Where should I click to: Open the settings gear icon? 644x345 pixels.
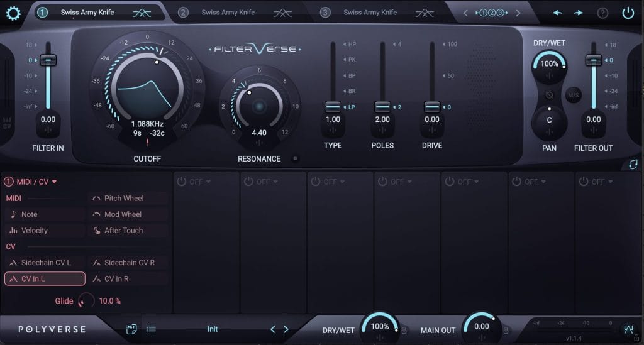click(x=13, y=13)
